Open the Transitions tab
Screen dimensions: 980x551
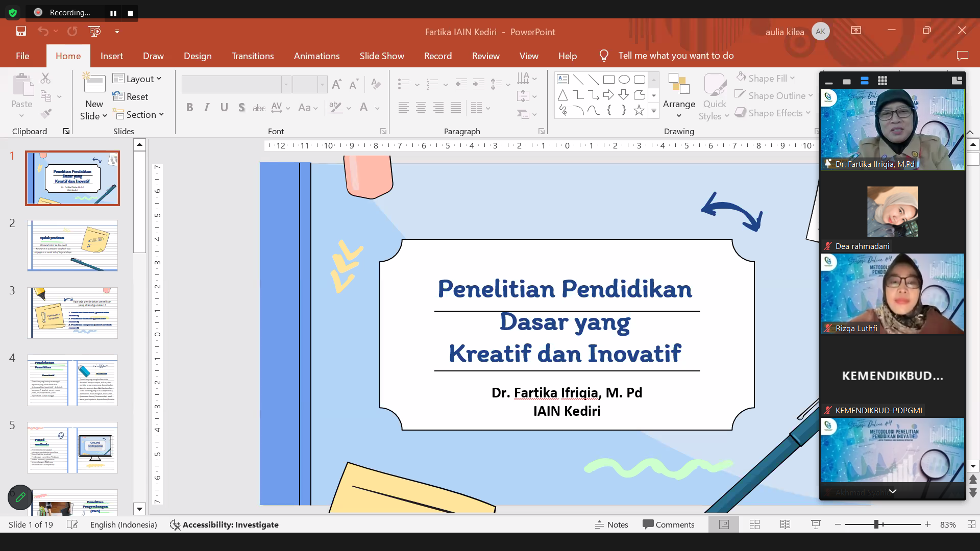pyautogui.click(x=252, y=56)
